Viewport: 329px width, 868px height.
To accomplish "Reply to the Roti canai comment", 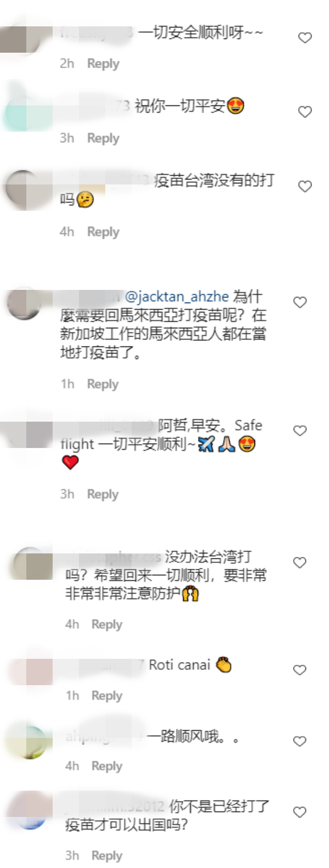I will click(106, 696).
